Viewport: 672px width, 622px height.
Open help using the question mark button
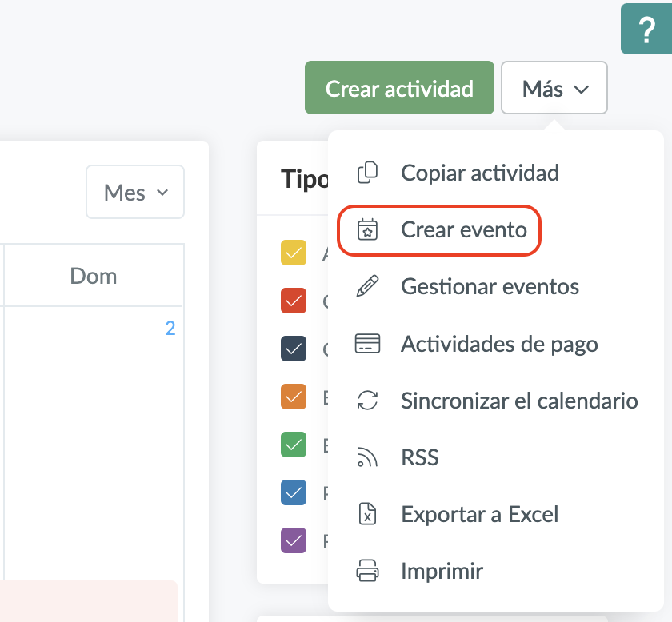coord(647,29)
